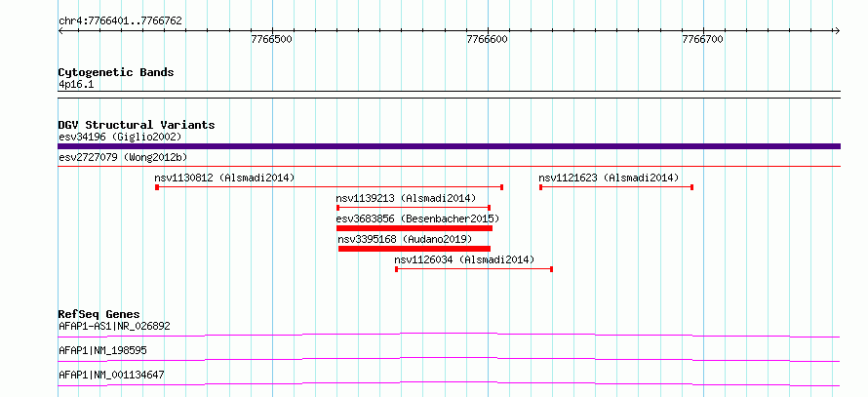Open the nsv1126034 (Alsmadi2014) variant label
Viewport: 868px width, 397px height.
464,259
